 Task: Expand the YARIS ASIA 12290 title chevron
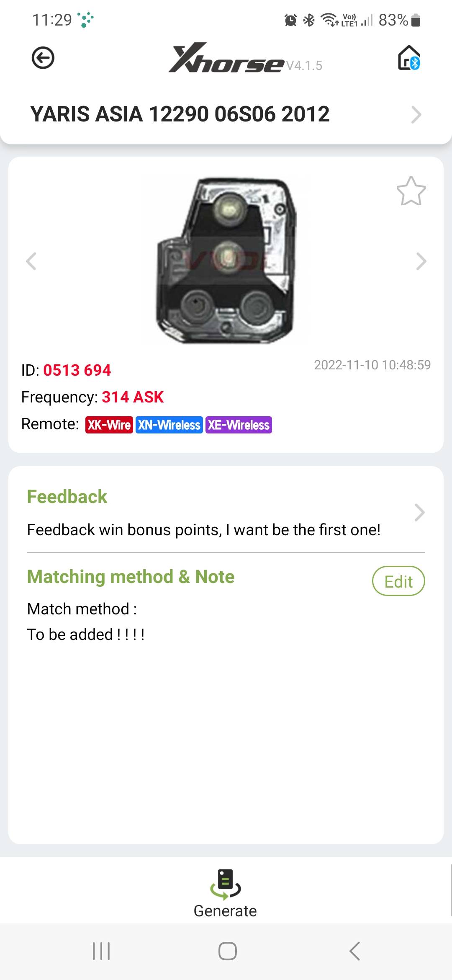tap(416, 114)
